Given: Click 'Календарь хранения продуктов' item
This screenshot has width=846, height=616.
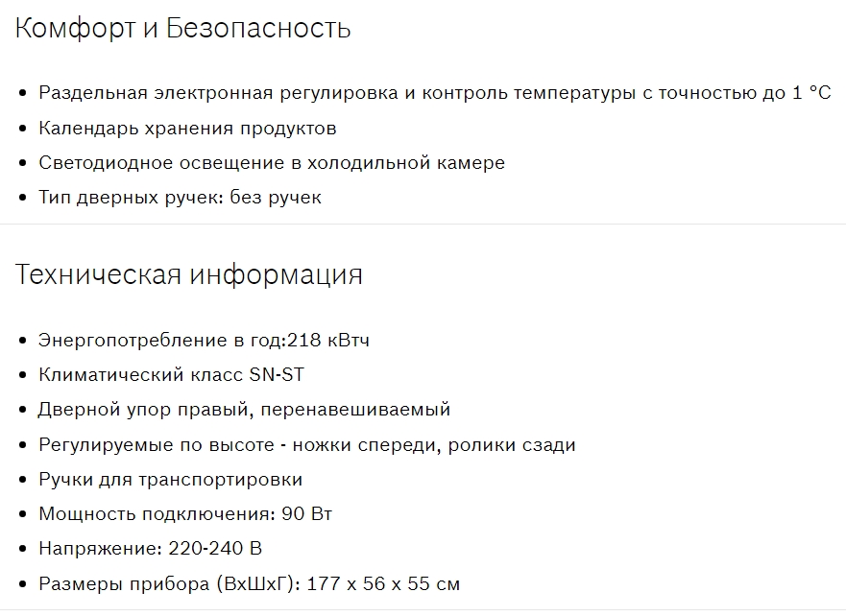Looking at the screenshot, I should pyautogui.click(x=187, y=128).
